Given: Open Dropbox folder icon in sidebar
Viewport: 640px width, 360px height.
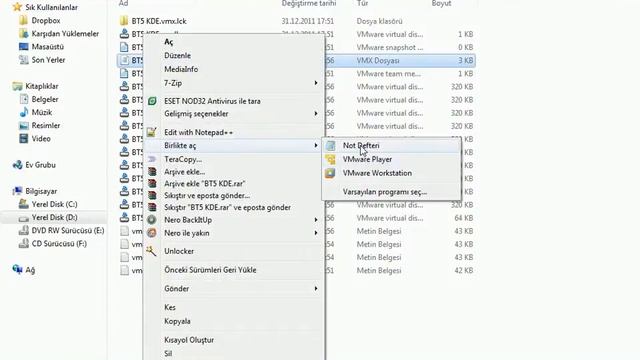Looking at the screenshot, I should 24,20.
